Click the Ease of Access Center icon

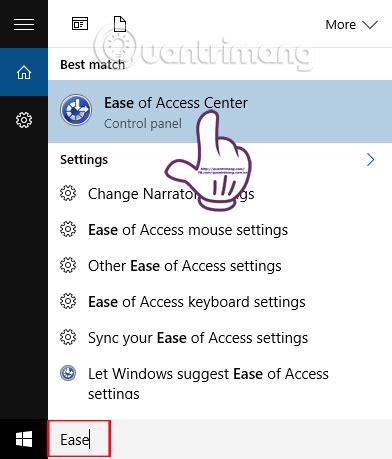[76, 110]
